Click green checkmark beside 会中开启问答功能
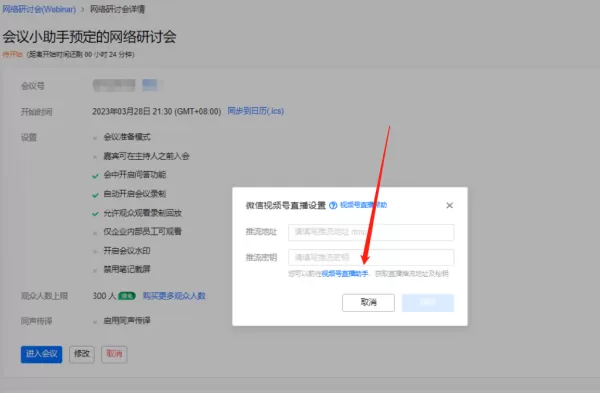This screenshot has width=600, height=393. pyautogui.click(x=95, y=176)
